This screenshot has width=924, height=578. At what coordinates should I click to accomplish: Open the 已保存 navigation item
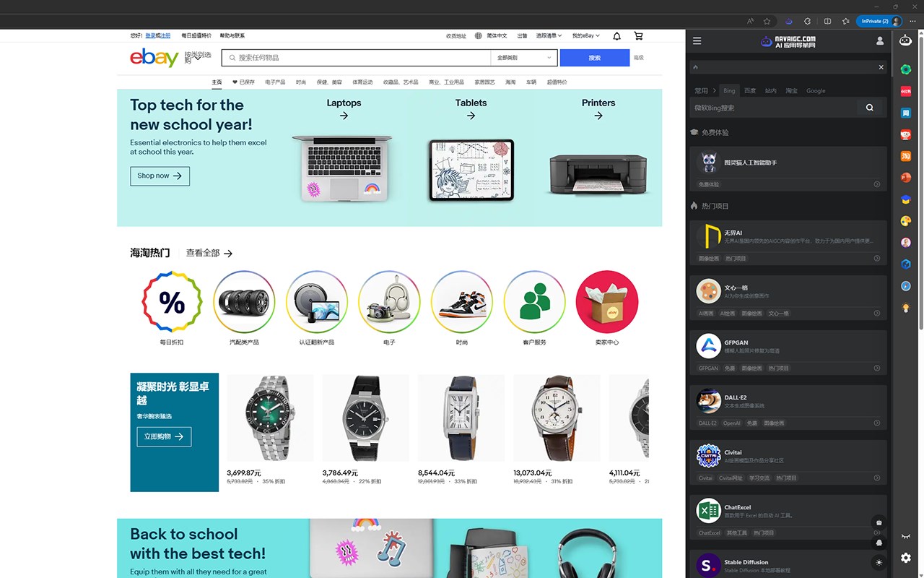[243, 82]
